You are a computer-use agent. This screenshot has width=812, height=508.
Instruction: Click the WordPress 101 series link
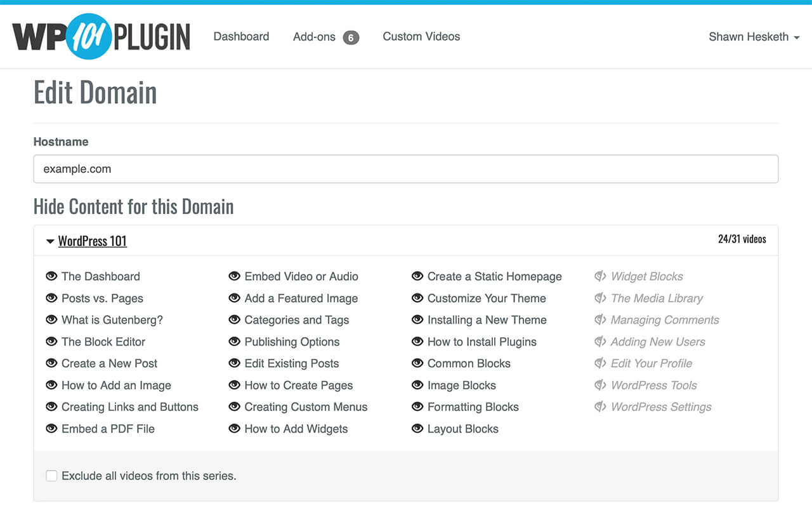click(93, 241)
